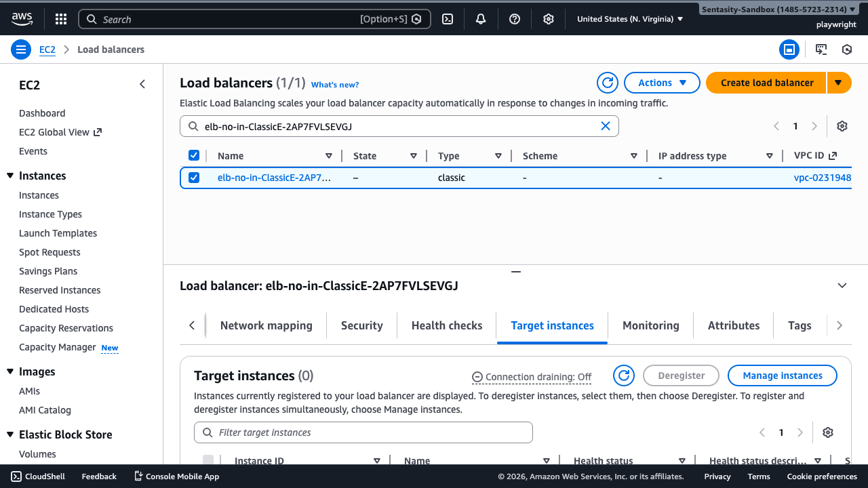Open the help question mark menu
Image resolution: width=868 pixels, height=488 pixels.
click(515, 19)
